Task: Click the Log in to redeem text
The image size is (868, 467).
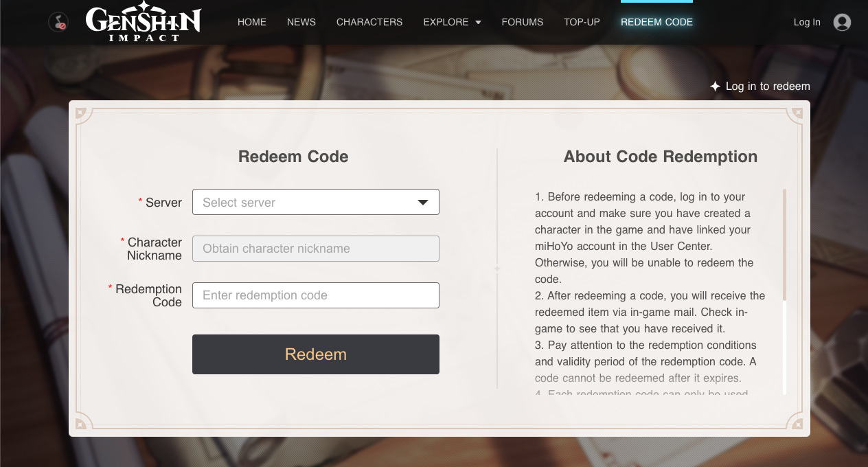Action: click(x=768, y=87)
